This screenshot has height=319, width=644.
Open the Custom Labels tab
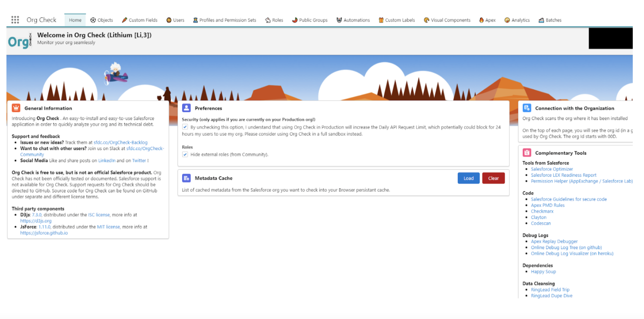[x=397, y=20]
